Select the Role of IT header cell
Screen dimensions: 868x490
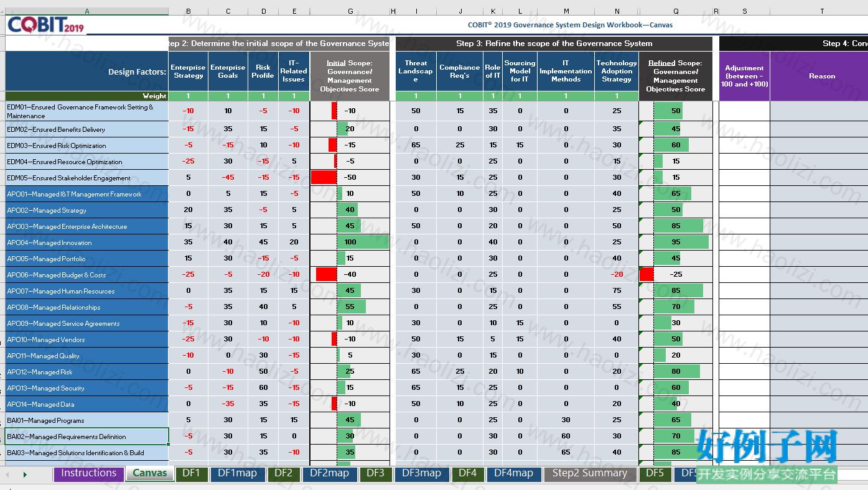tap(493, 72)
